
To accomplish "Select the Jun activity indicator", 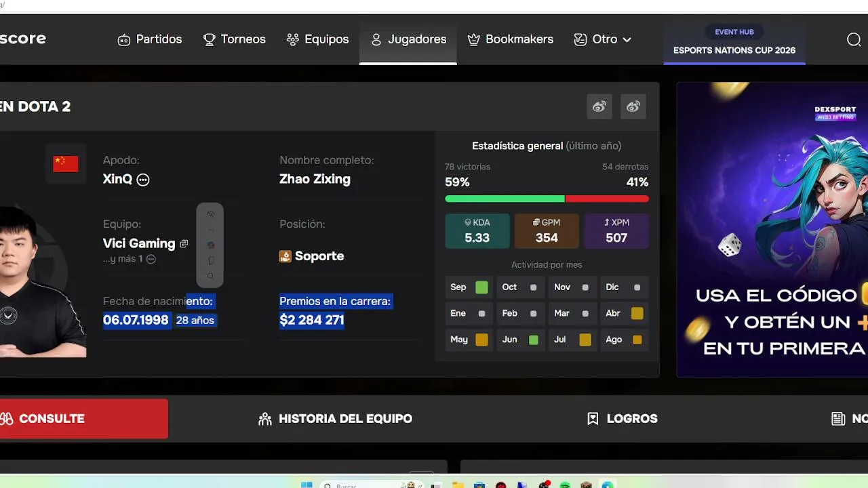I will [534, 340].
